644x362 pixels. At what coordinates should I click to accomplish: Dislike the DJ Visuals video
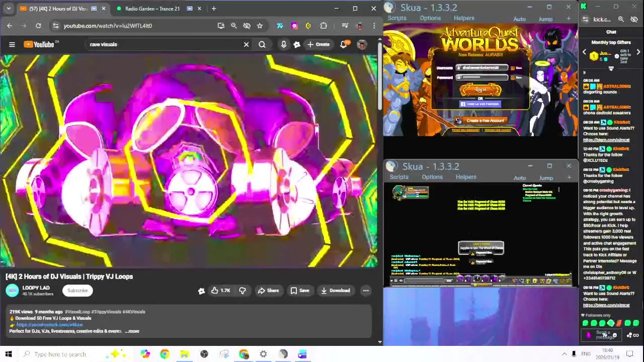click(243, 290)
